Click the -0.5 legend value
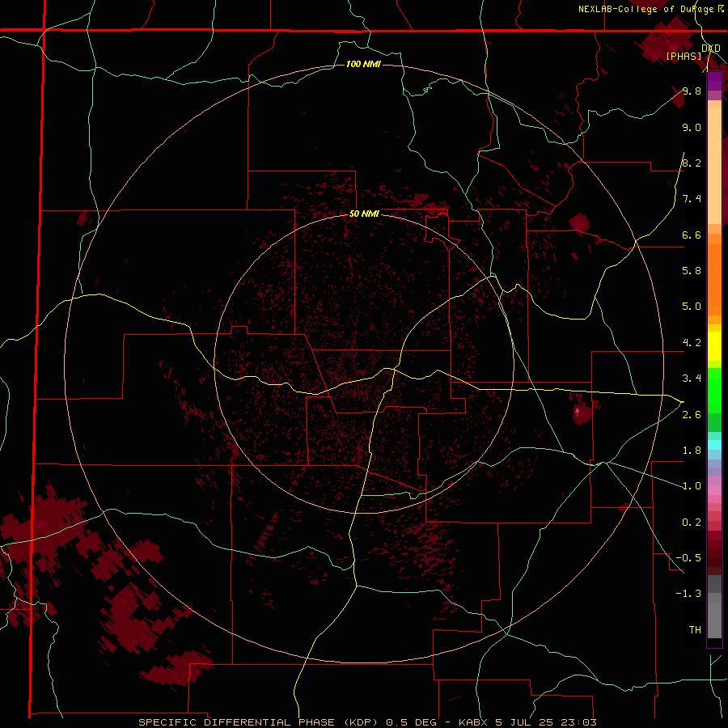The image size is (728, 728). click(688, 558)
